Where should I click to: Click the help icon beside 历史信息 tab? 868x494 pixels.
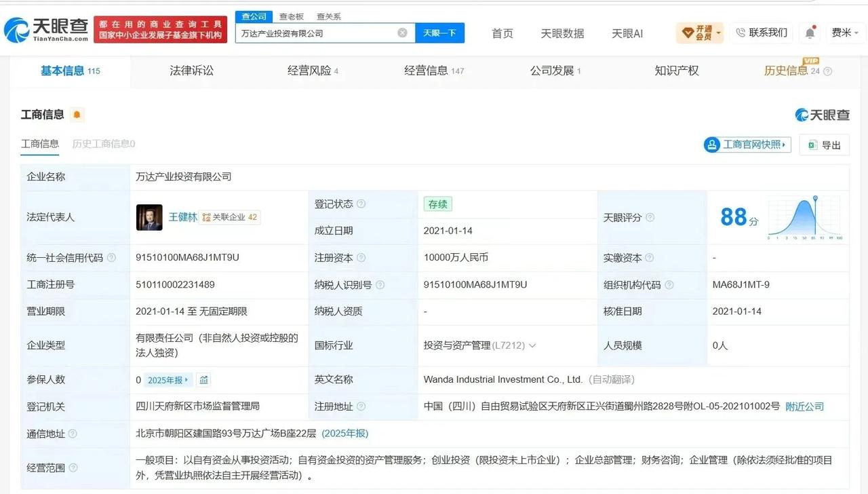pyautogui.click(x=827, y=71)
